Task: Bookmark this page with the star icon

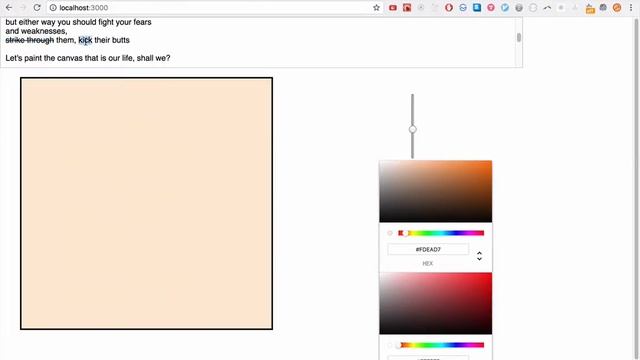Action: pyautogui.click(x=376, y=8)
